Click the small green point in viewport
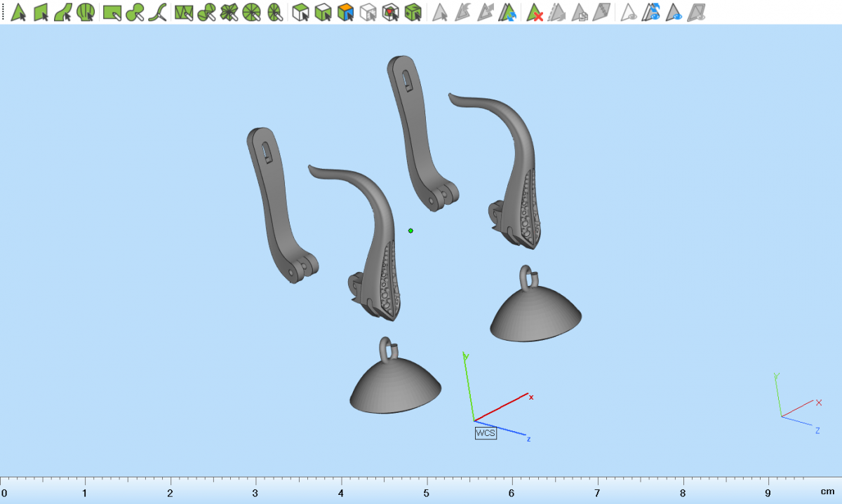842x504 pixels. [410, 231]
